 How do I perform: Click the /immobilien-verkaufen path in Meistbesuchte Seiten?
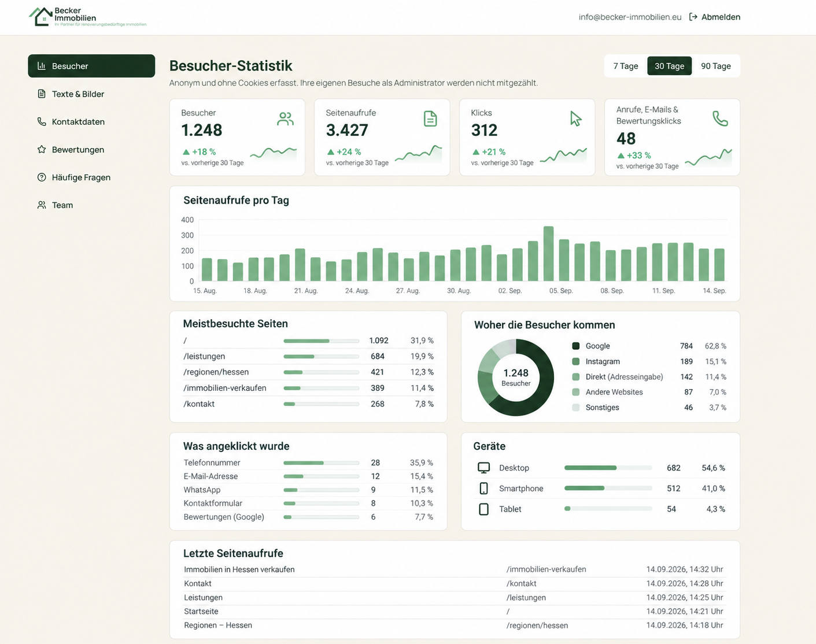225,388
